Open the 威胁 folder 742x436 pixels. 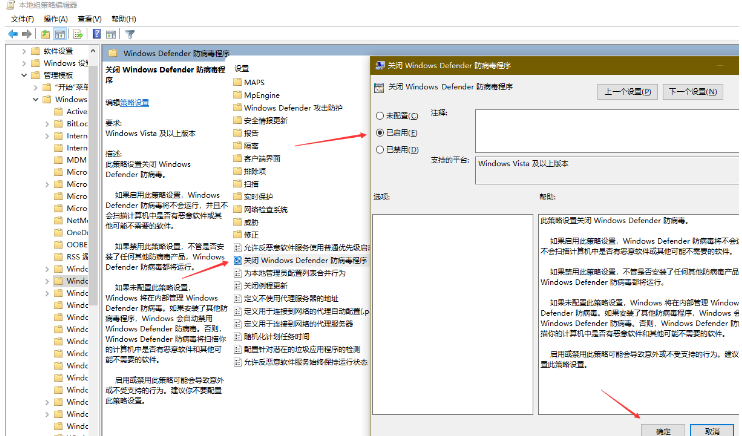coord(246,222)
